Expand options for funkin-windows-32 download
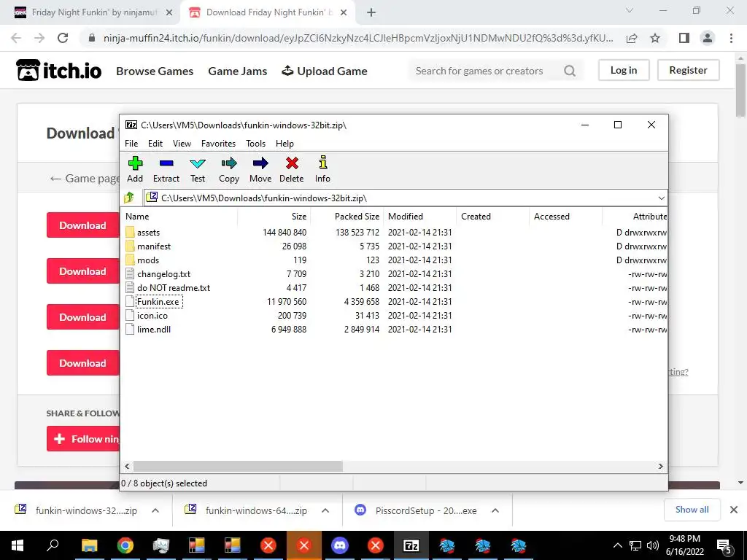The height and width of the screenshot is (560, 747). click(x=155, y=510)
